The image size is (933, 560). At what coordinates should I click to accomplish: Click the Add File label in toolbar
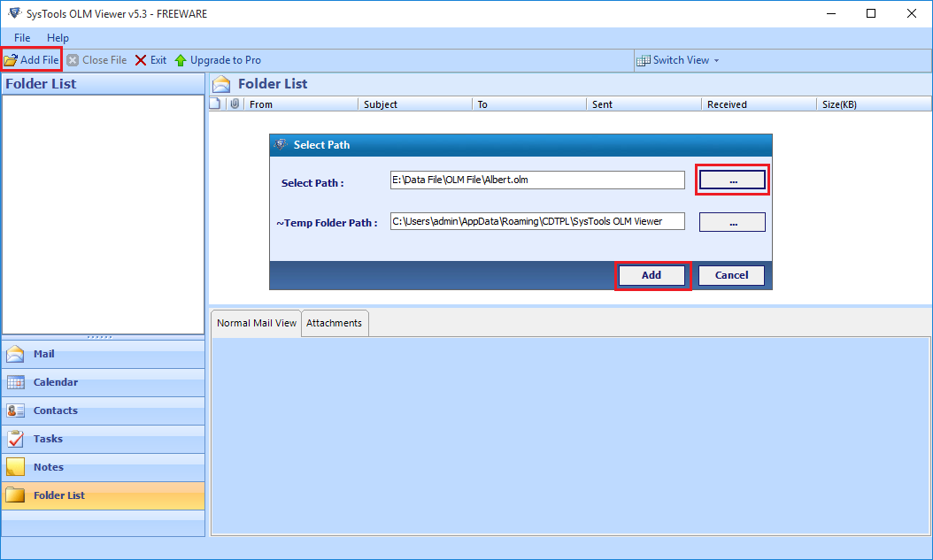(40, 60)
